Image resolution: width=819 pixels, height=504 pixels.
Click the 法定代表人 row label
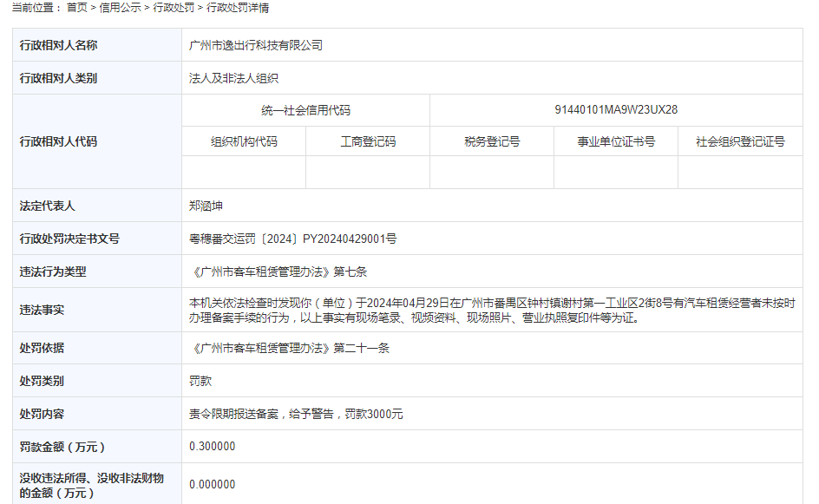[48, 206]
